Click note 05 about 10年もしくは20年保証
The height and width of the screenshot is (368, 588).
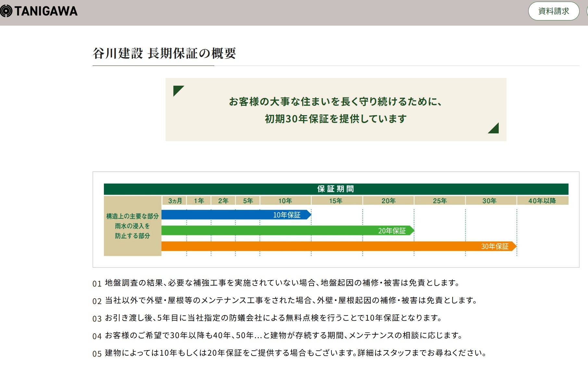coord(295,353)
